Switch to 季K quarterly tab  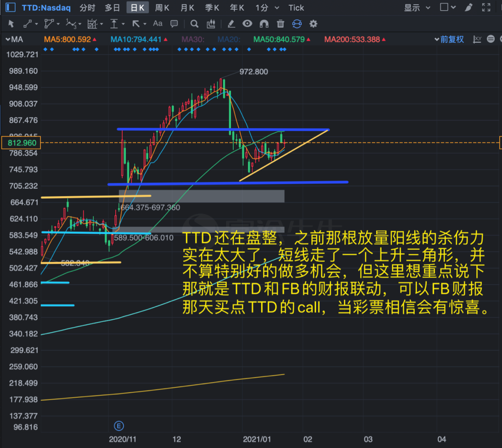tap(212, 8)
